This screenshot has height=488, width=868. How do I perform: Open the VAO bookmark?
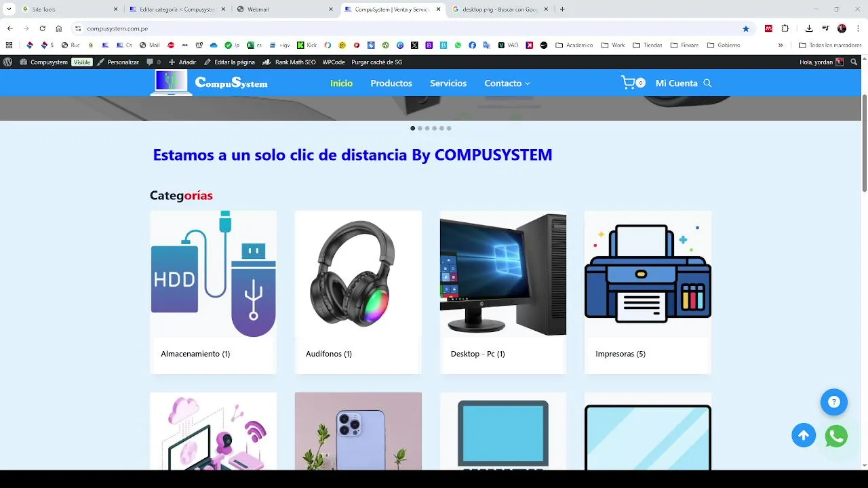pyautogui.click(x=508, y=45)
